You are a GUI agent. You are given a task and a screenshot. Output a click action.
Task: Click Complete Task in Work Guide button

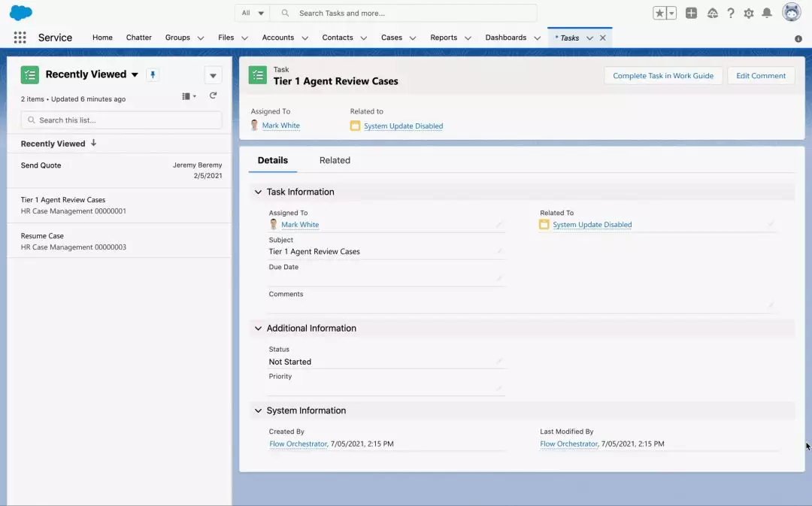(x=663, y=76)
